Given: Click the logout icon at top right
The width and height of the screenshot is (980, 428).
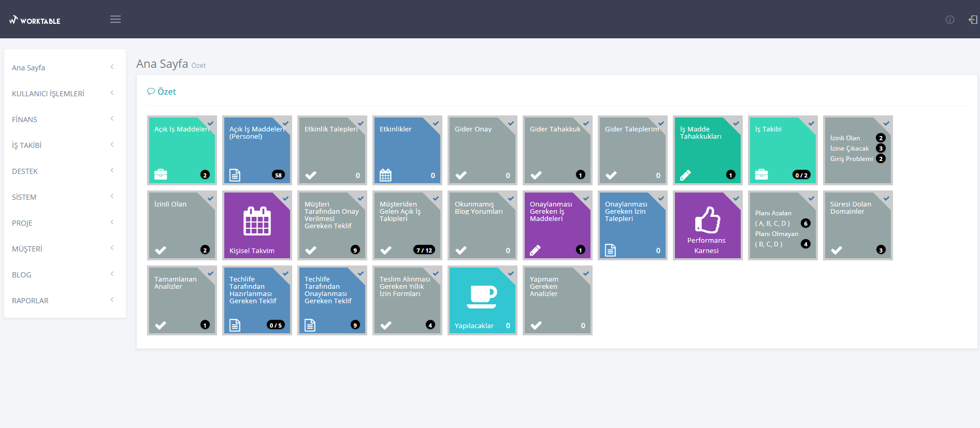Looking at the screenshot, I should click(x=973, y=20).
